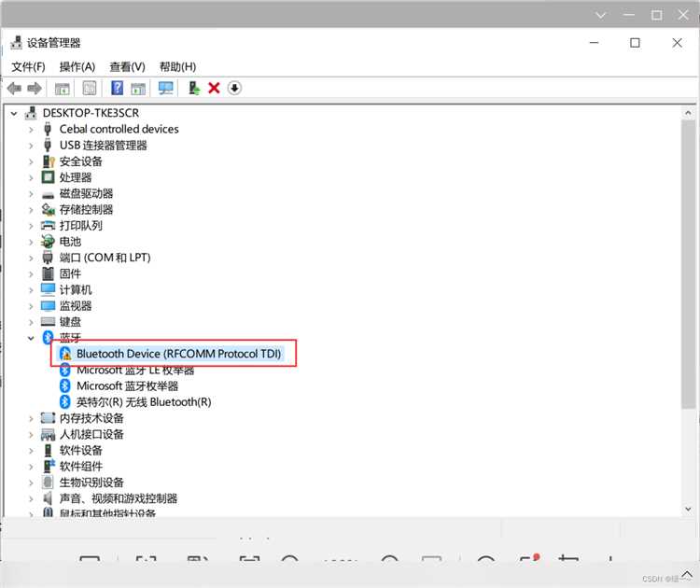700x588 pixels.
Task: Click show/hide console tree toolbar icon
Action: click(x=62, y=89)
